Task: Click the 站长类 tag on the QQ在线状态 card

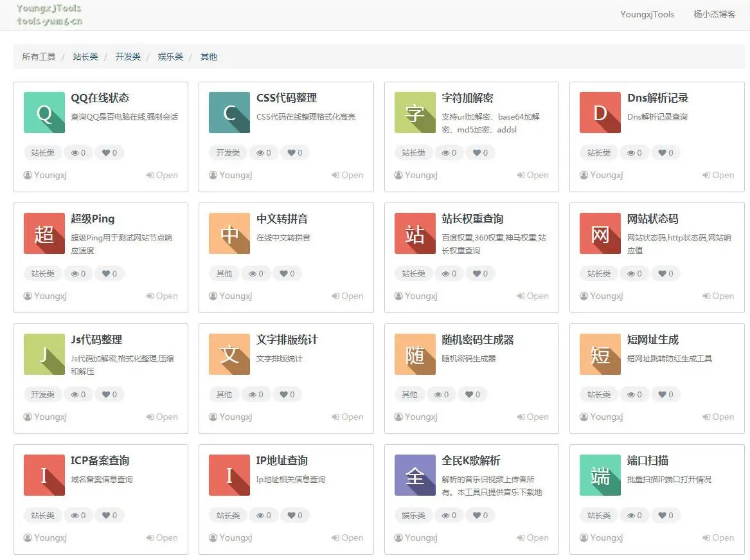Action: (42, 152)
